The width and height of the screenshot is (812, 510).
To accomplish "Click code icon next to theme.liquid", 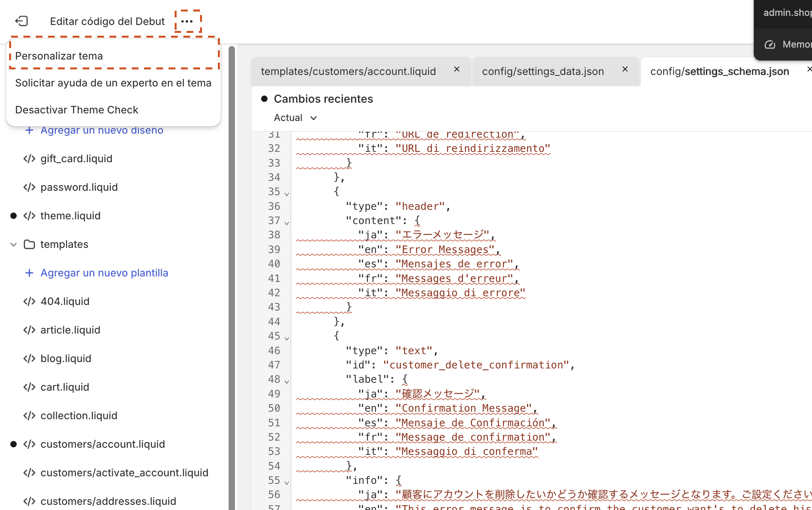I will 29,216.
